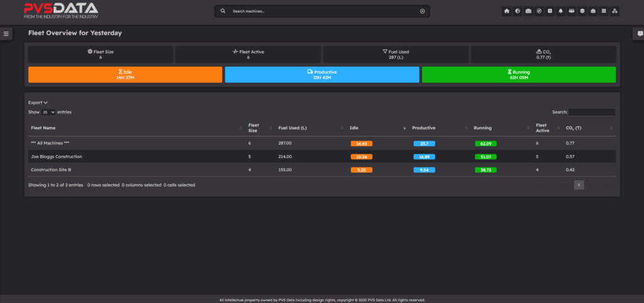Screen dimensions: 644x303
Task: Click the 214.00 fuel used cell
Action: [285, 157]
